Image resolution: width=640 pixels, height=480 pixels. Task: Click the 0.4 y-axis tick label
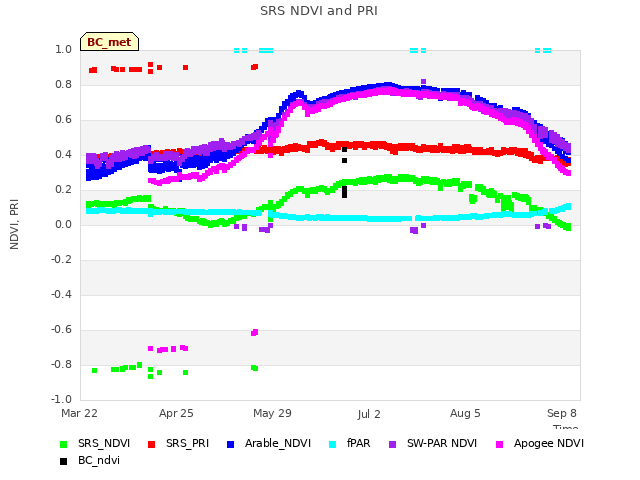coord(63,154)
